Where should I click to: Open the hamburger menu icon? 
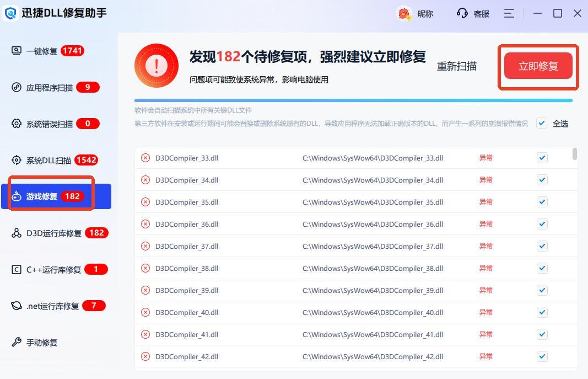(x=509, y=13)
